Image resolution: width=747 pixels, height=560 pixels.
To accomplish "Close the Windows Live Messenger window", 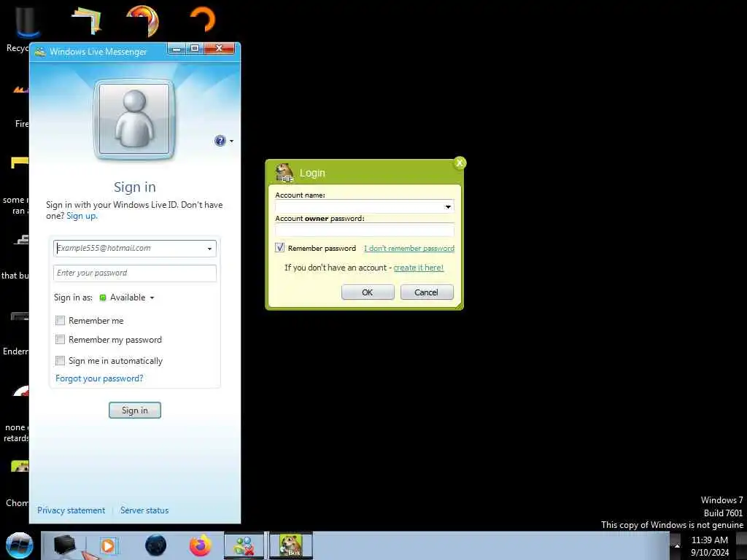I will [219, 49].
